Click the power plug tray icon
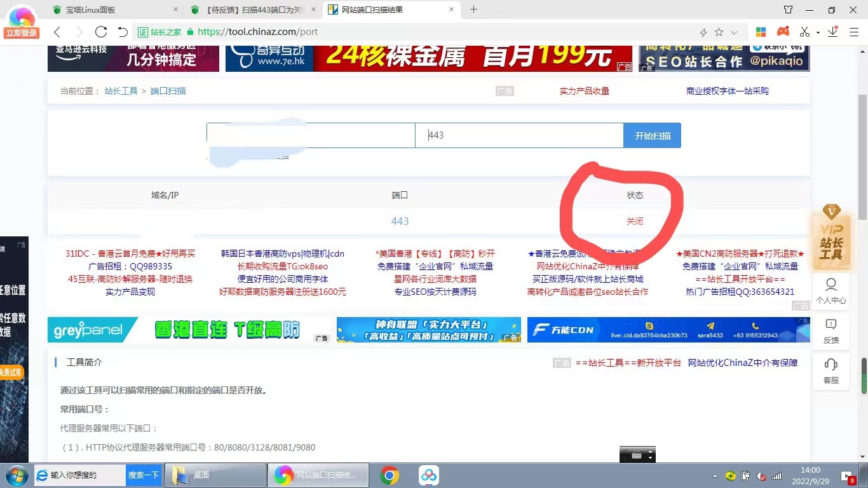Screen dimensions: 868x488 point(746,476)
